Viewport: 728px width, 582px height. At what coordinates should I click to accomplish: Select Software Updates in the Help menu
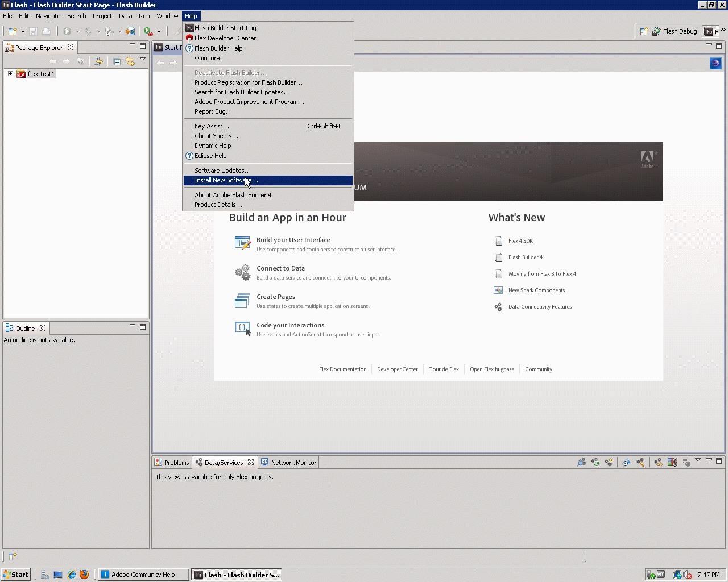click(x=268, y=171)
